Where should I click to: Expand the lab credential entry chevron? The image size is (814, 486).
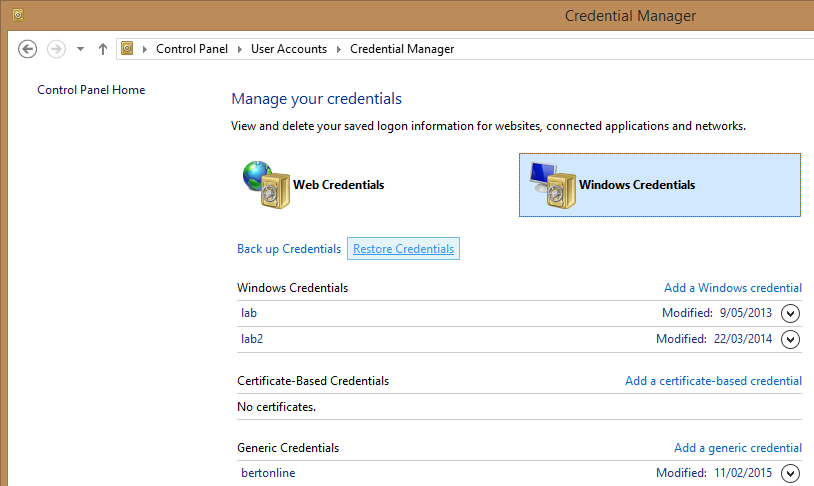click(791, 313)
